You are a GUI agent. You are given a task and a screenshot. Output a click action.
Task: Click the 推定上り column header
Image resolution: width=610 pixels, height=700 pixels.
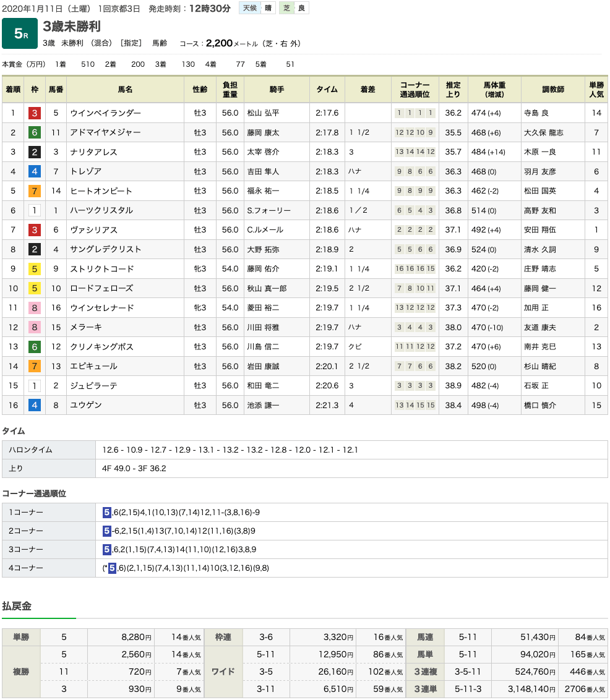[x=453, y=90]
